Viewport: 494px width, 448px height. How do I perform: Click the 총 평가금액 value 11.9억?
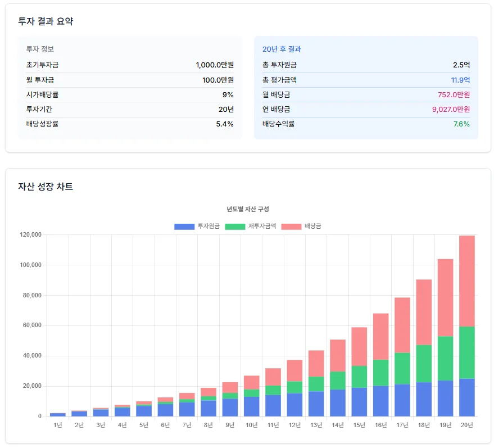tap(460, 80)
